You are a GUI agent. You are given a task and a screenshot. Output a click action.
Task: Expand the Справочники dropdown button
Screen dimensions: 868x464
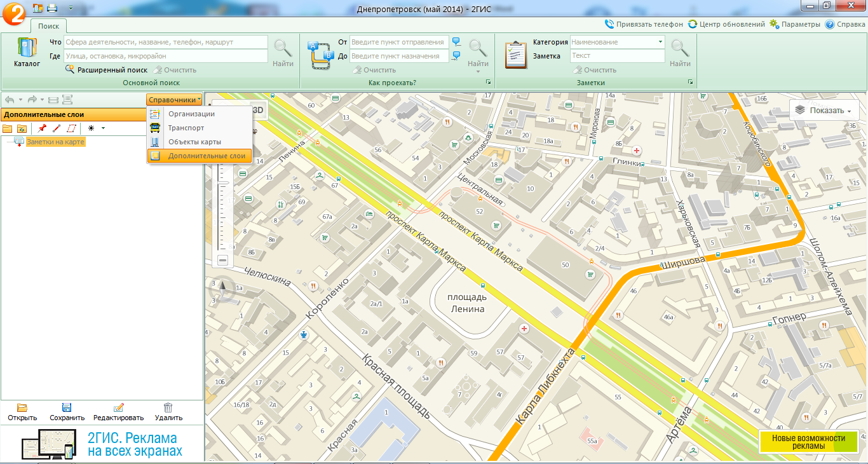pyautogui.click(x=174, y=100)
